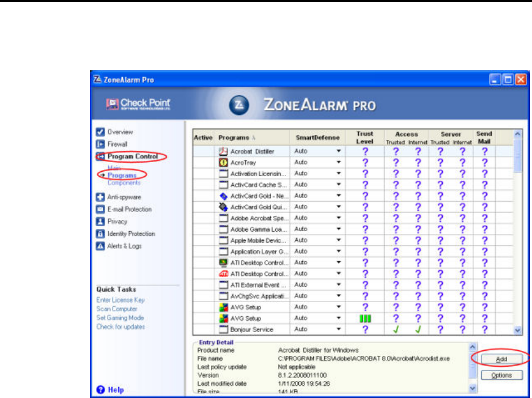Toggle Access Trusted checkmark for Bonjour Service
This screenshot has height=398, width=532.
point(396,330)
